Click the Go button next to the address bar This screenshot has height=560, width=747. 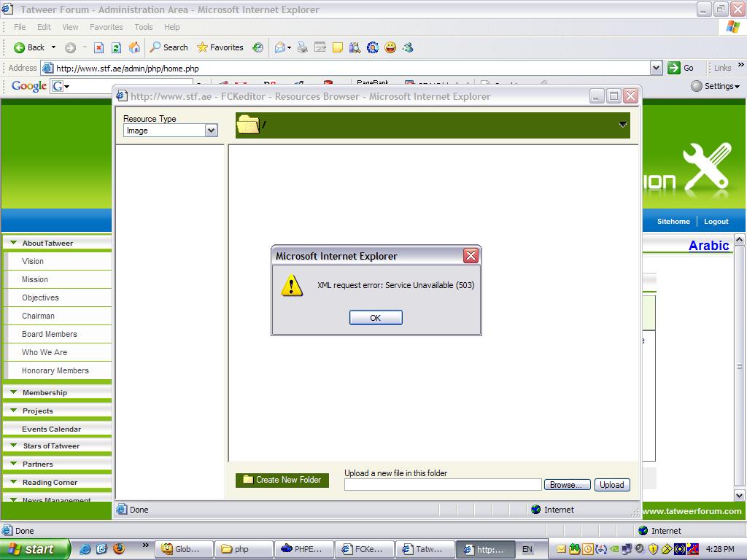pyautogui.click(x=681, y=68)
